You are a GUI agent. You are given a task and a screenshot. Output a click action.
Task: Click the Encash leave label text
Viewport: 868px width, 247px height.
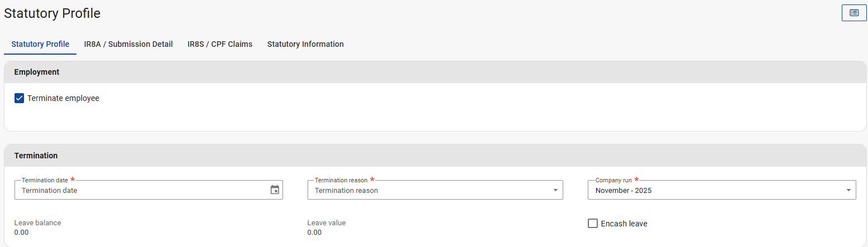624,224
